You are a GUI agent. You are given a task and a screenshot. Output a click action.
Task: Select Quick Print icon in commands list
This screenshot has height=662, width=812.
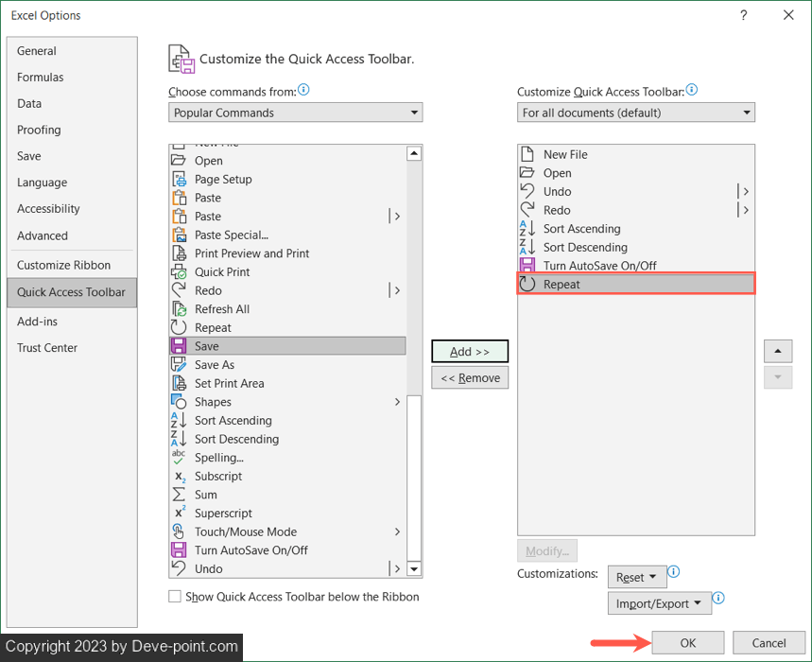coord(179,272)
